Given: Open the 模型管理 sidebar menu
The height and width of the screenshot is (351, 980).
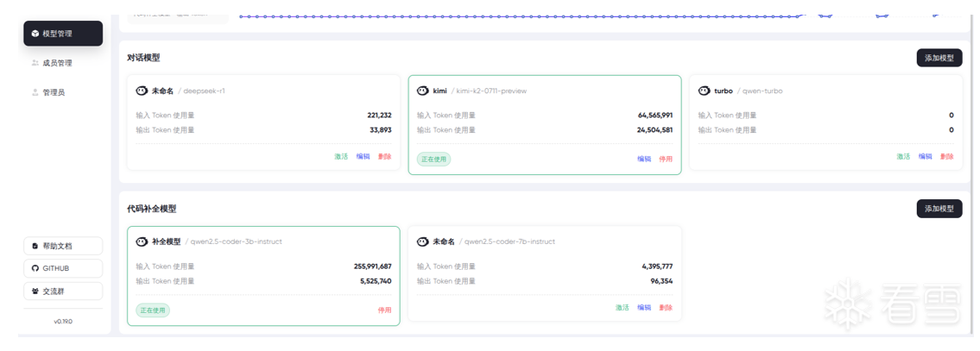Looking at the screenshot, I should [63, 34].
